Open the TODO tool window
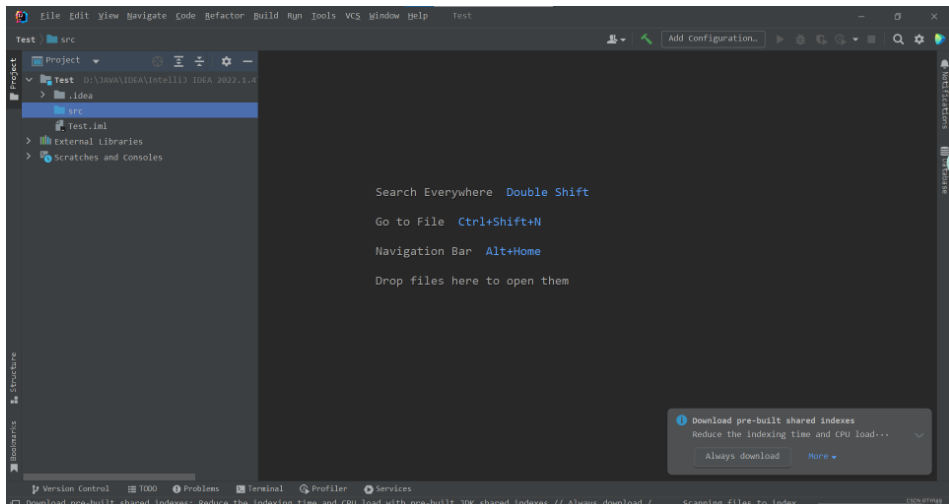Screen dimensions: 949x504 coord(142,489)
